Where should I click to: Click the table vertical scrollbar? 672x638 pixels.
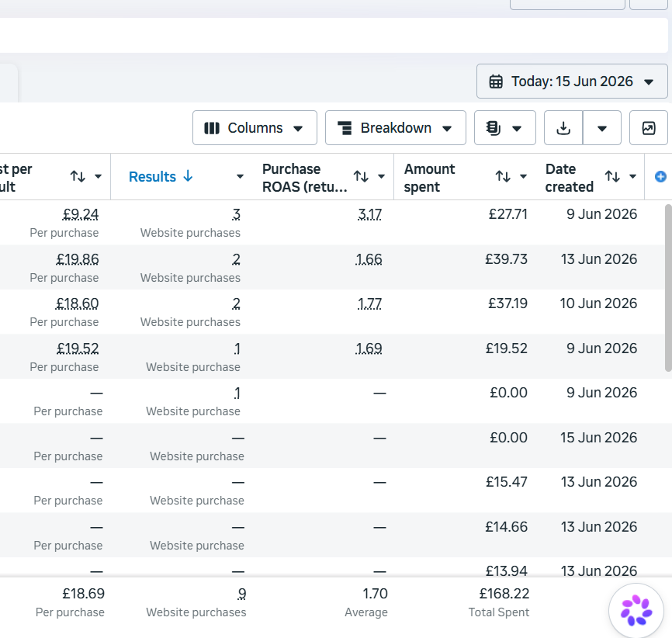tap(668, 287)
